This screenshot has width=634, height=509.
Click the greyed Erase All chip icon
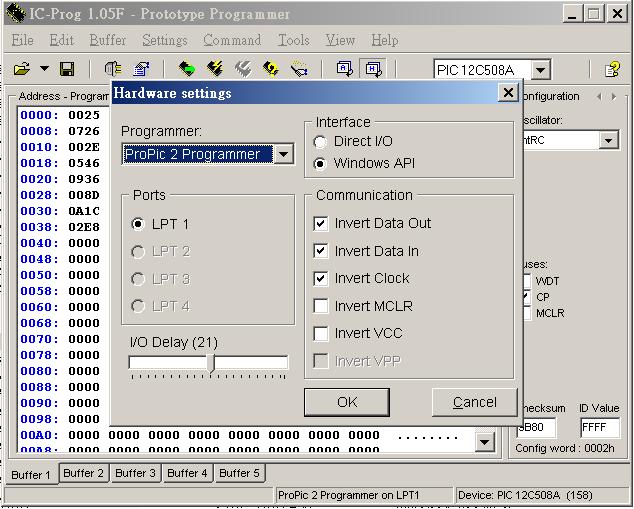243,69
